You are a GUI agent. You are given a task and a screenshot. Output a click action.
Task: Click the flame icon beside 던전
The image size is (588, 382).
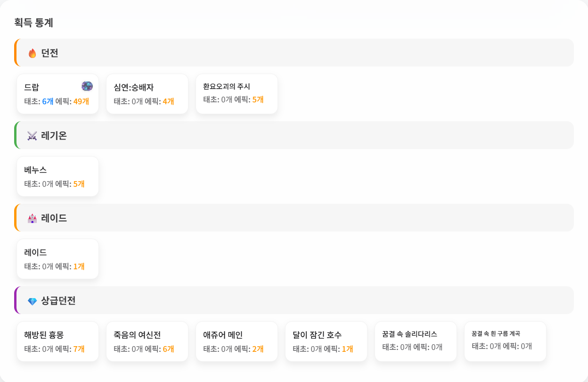32,53
